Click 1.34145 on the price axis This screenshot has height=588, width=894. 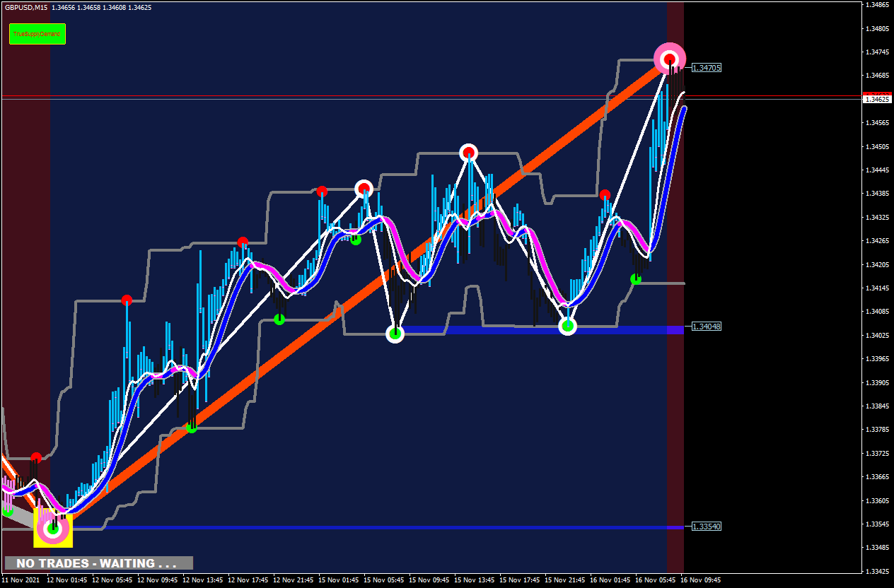[x=878, y=288]
